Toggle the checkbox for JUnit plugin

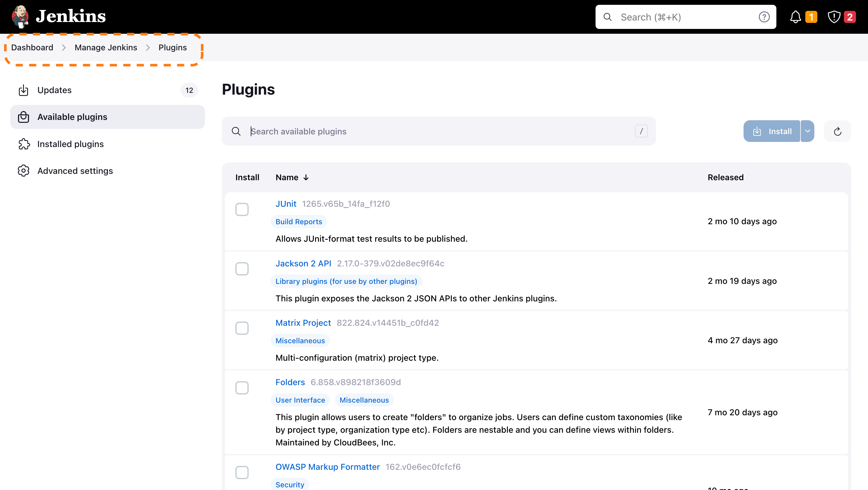[242, 209]
